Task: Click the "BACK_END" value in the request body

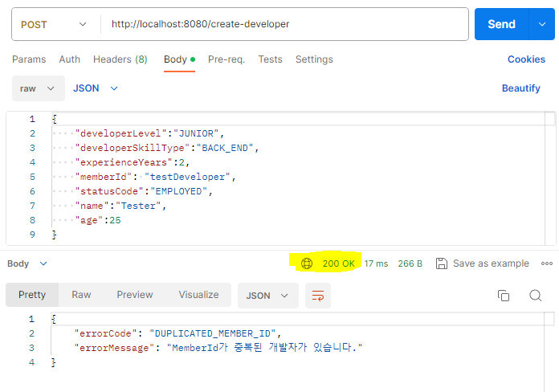Action: point(225,148)
